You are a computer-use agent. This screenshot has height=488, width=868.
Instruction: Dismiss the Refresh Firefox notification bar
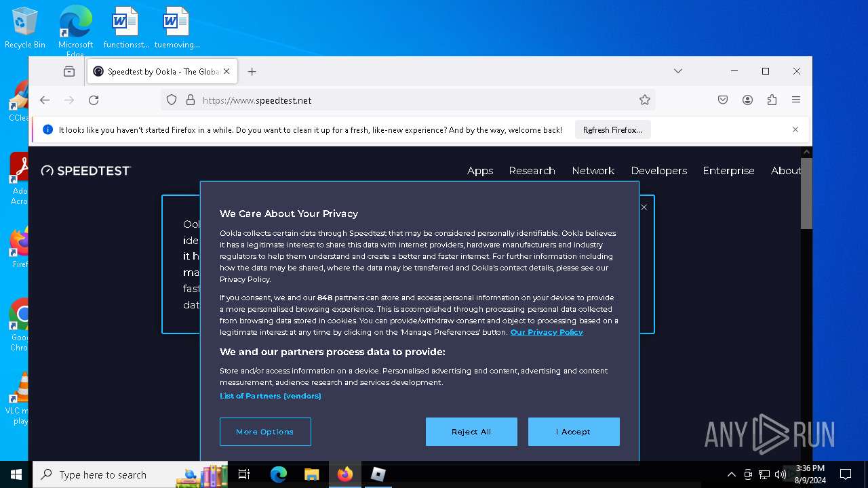(x=795, y=129)
